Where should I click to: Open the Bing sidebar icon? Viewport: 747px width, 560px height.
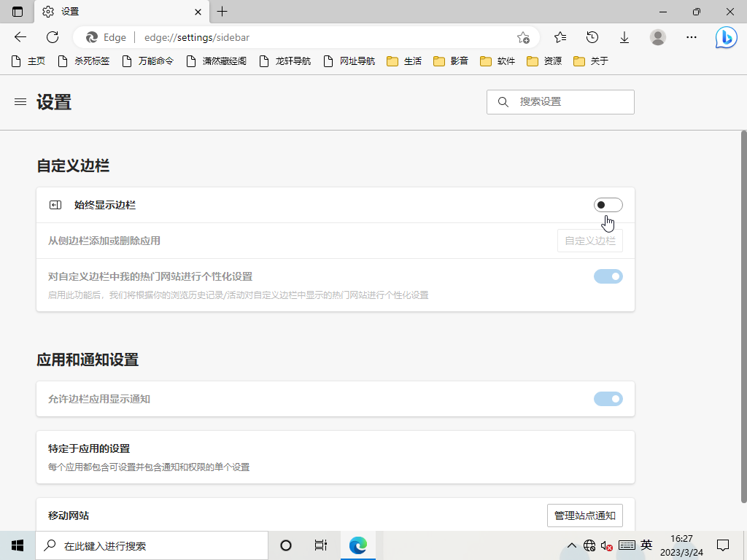(726, 37)
